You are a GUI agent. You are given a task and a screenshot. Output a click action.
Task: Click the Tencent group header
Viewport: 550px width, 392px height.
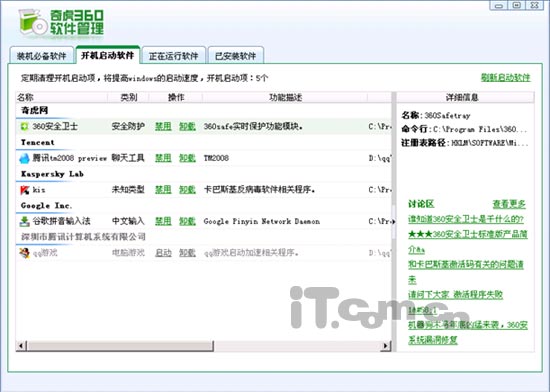[x=38, y=142]
